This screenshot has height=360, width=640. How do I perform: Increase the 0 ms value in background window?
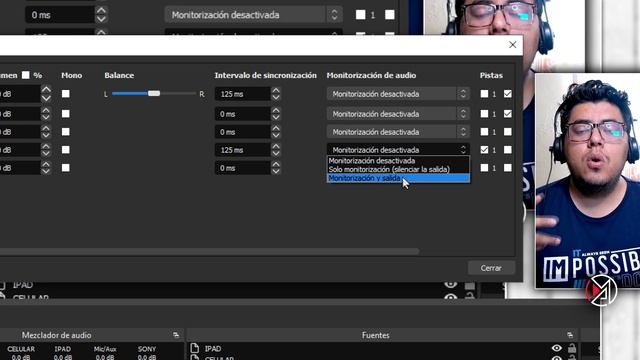101,11
